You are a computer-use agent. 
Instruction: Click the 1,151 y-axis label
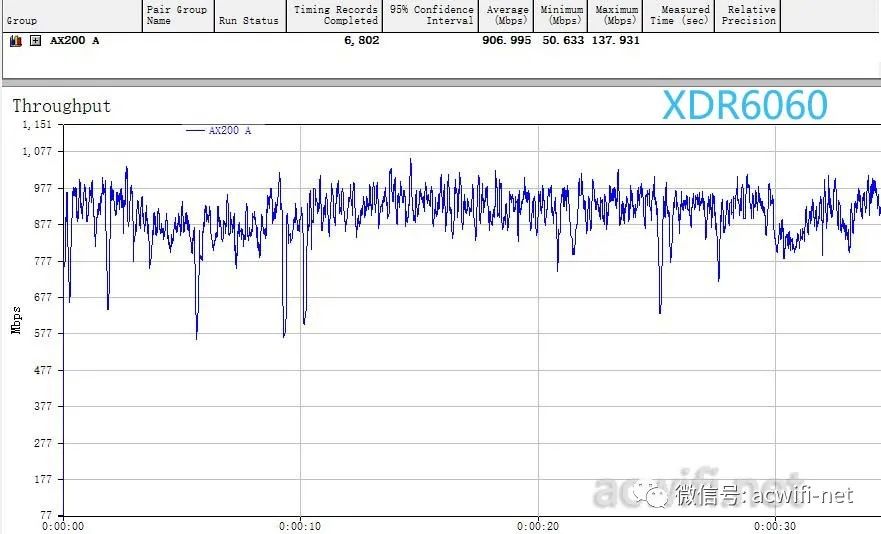(x=37, y=124)
